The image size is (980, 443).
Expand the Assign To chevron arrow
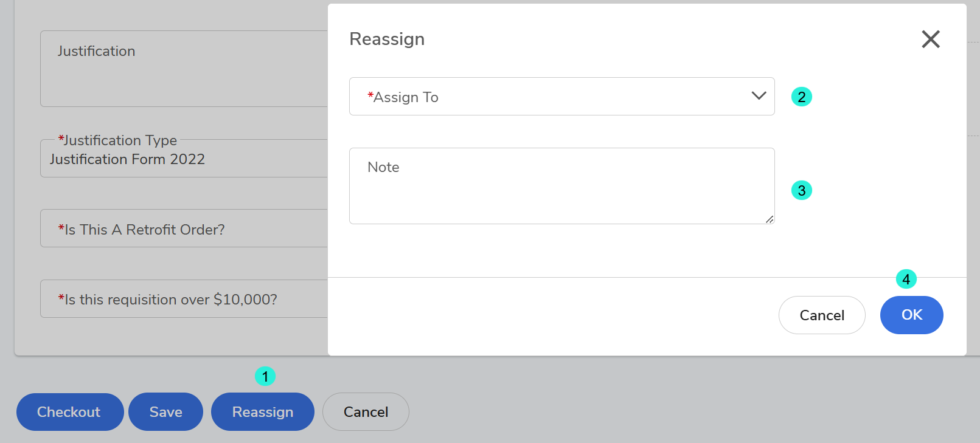pos(759,96)
